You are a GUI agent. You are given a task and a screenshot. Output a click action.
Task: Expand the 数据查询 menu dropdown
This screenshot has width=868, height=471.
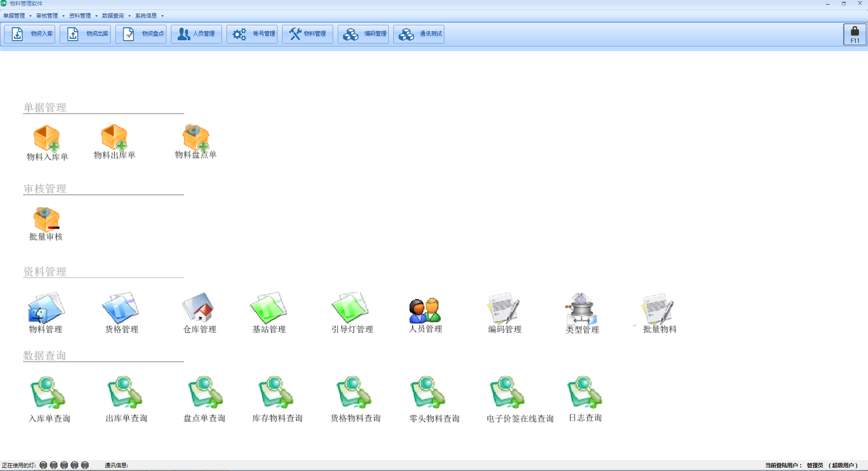click(116, 16)
